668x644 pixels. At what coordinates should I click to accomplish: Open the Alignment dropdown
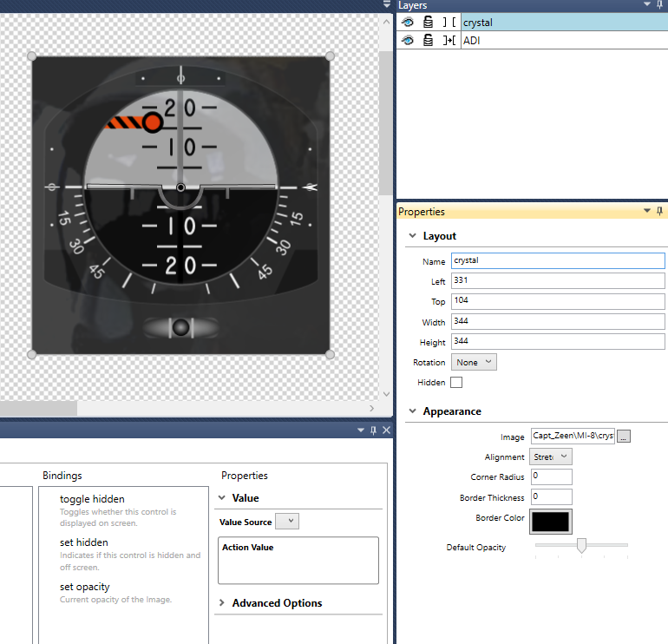tap(550, 457)
